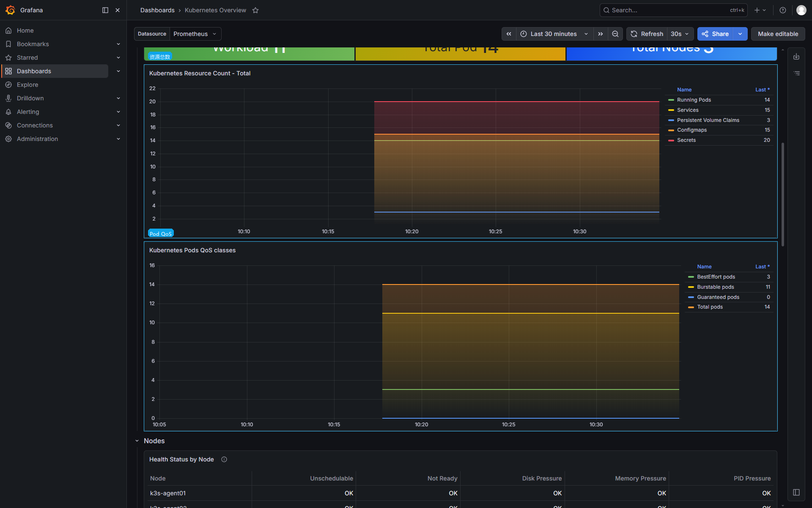
Task: Toggle Running Pods series in legend
Action: [694, 100]
